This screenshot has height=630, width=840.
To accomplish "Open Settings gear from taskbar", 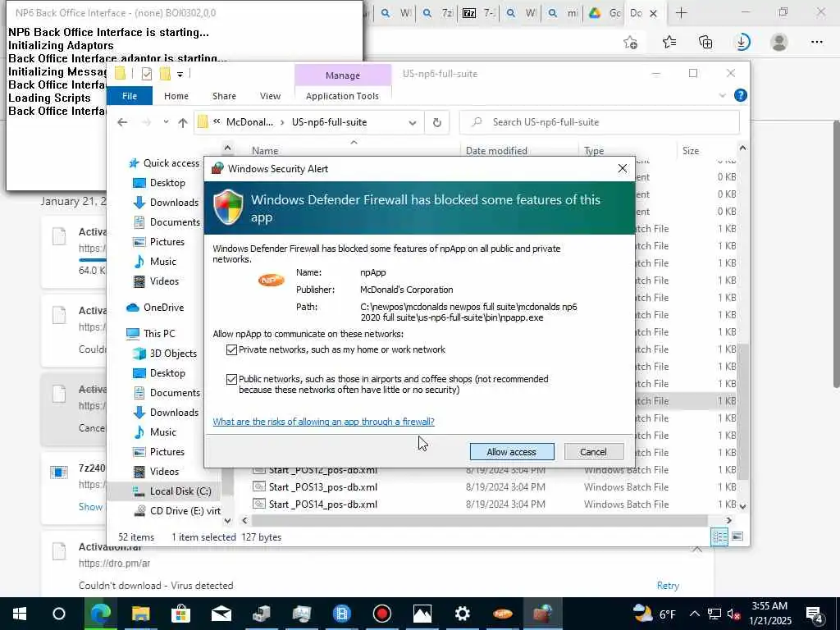I will (462, 614).
